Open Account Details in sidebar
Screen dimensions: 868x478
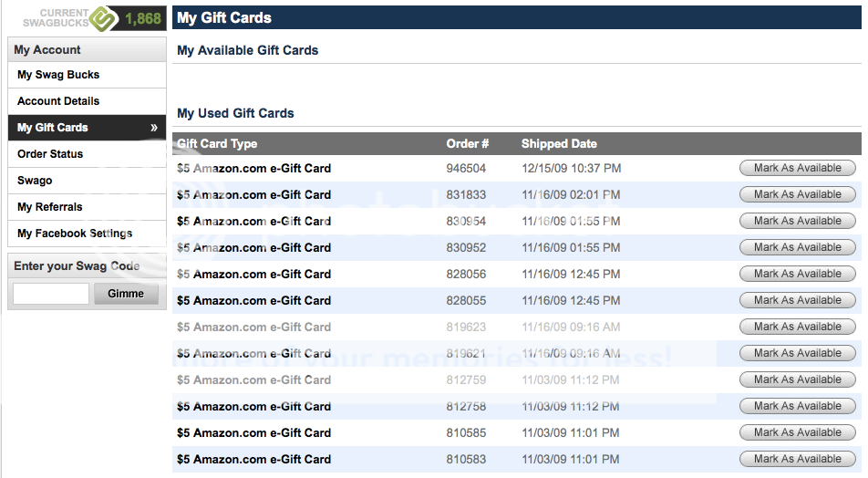click(87, 101)
